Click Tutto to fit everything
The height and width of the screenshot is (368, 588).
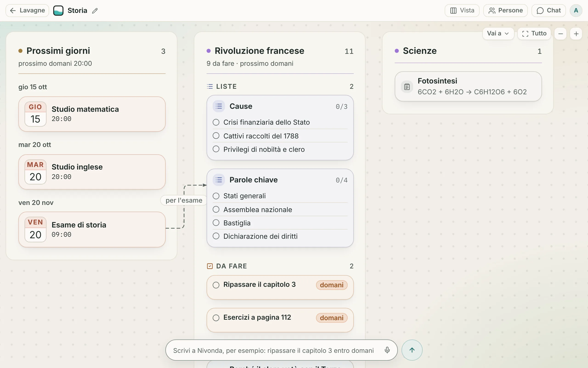point(534,34)
